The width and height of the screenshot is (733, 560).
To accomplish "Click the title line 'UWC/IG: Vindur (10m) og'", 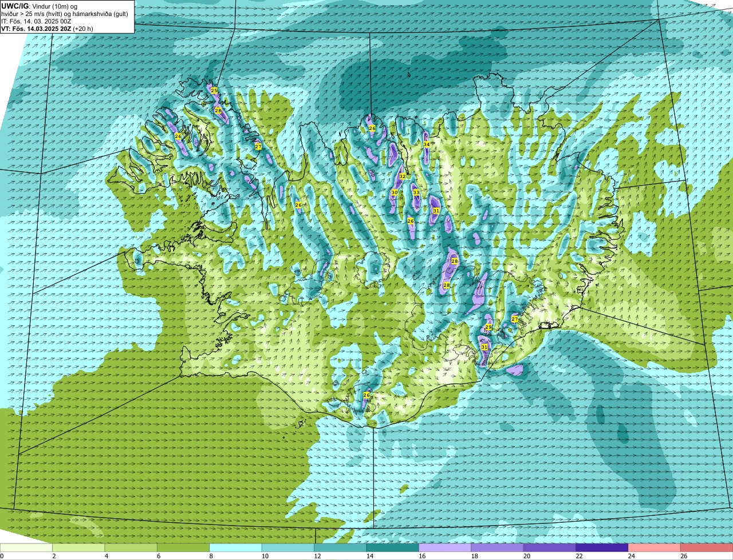I will coord(39,6).
